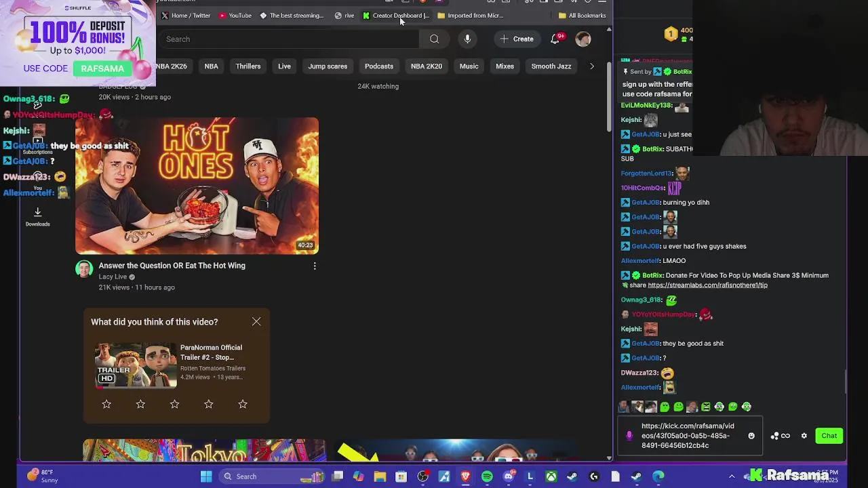Image resolution: width=868 pixels, height=488 pixels.
Task: Open Spotify from the taskbar
Action: click(487, 476)
